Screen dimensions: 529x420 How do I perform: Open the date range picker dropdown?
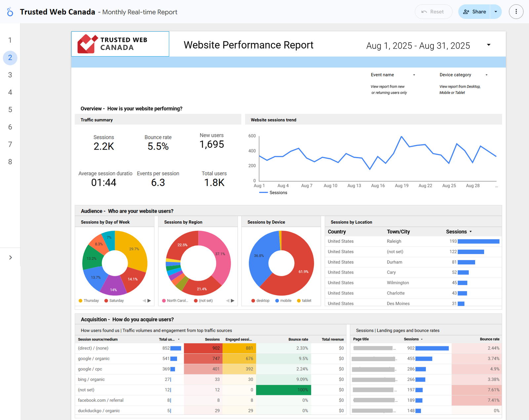click(488, 45)
